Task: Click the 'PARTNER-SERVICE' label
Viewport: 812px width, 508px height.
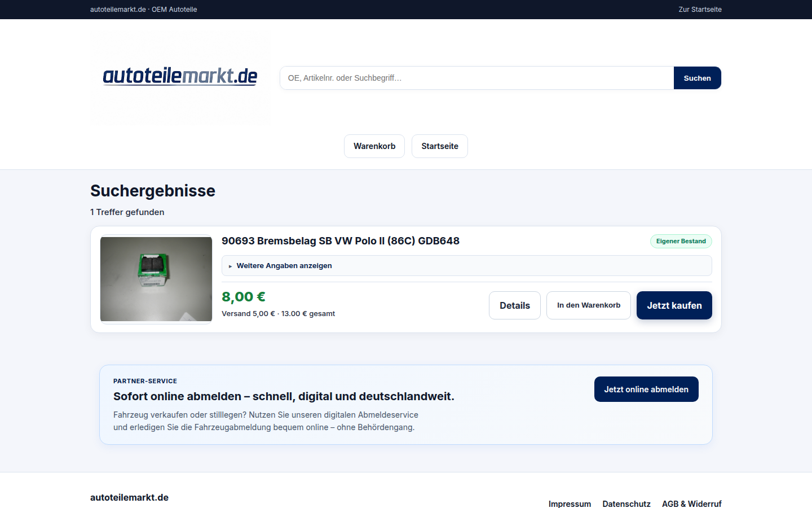Action: pyautogui.click(x=145, y=381)
